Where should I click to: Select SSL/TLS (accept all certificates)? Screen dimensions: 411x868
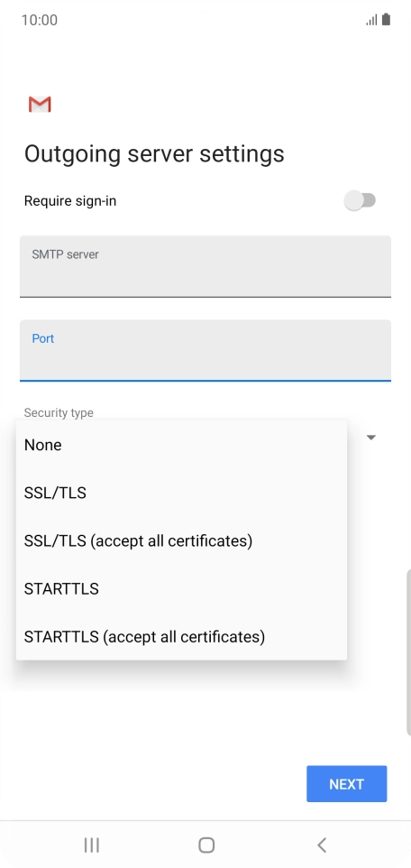(181, 540)
